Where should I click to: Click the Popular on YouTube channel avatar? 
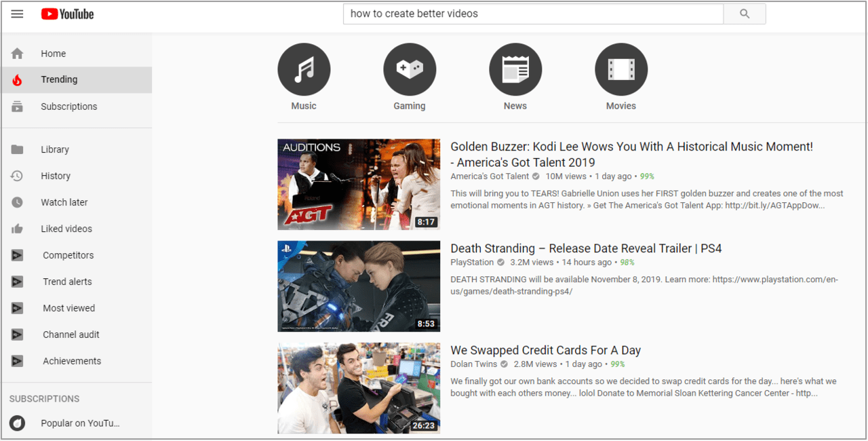(x=17, y=423)
